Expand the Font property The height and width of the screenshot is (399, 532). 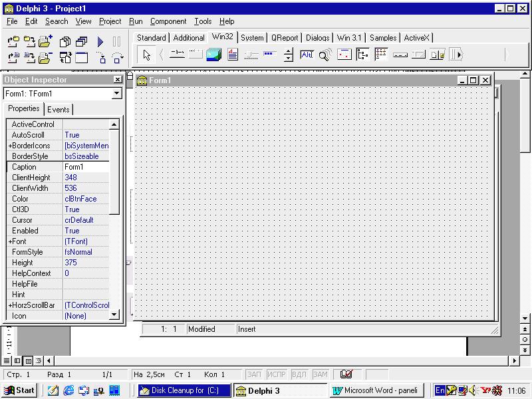click(x=10, y=241)
